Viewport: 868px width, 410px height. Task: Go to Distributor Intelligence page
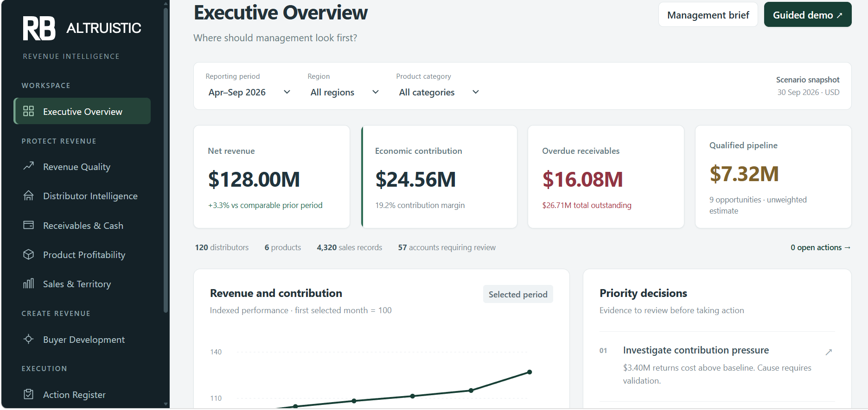coord(82,196)
